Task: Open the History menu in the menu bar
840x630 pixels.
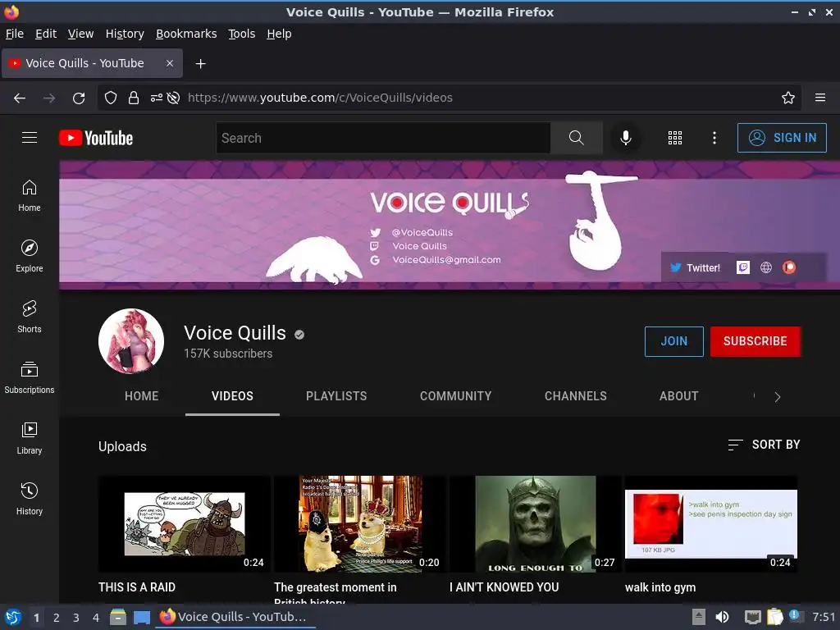Action: (125, 34)
